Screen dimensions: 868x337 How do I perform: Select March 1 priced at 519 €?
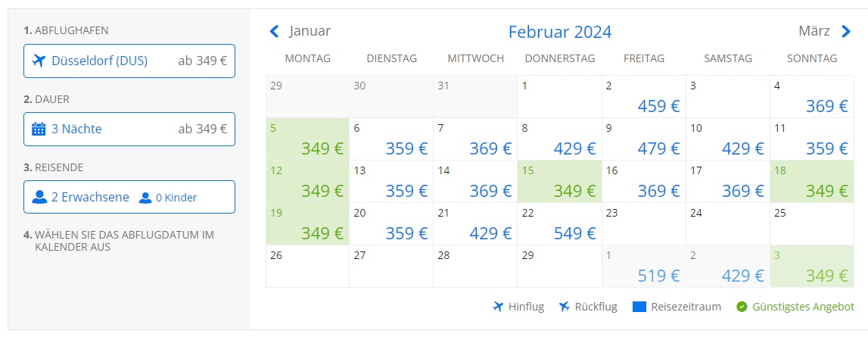coord(644,267)
